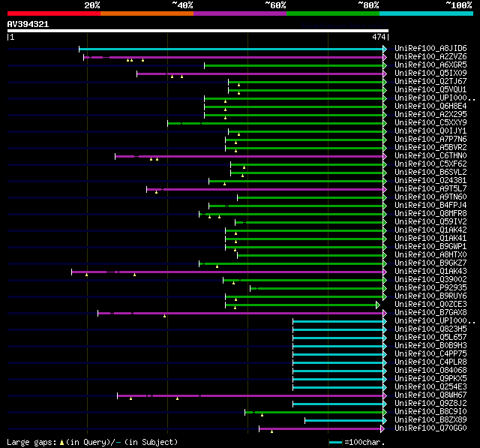Viewport: 480px width, 448px height.
Task: Select label UniRef100_B9GKZ7
Action: click(430, 263)
